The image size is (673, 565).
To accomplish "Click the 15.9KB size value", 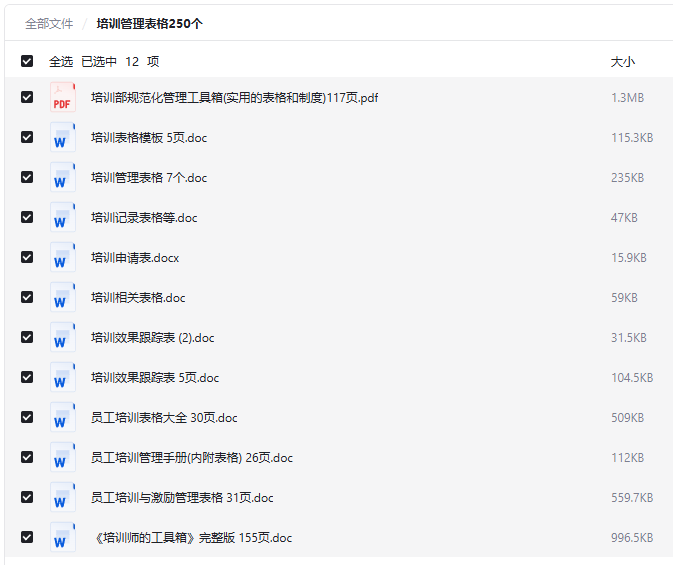I will coord(629,258).
